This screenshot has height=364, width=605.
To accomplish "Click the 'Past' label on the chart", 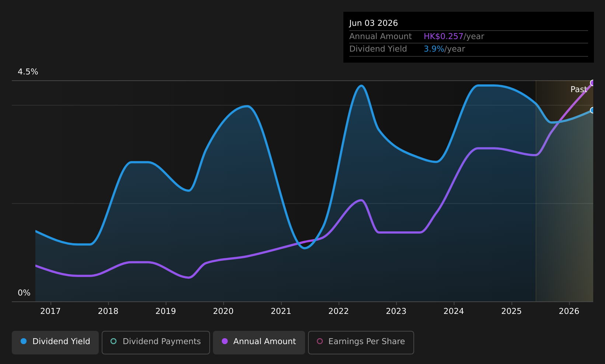I will point(578,90).
